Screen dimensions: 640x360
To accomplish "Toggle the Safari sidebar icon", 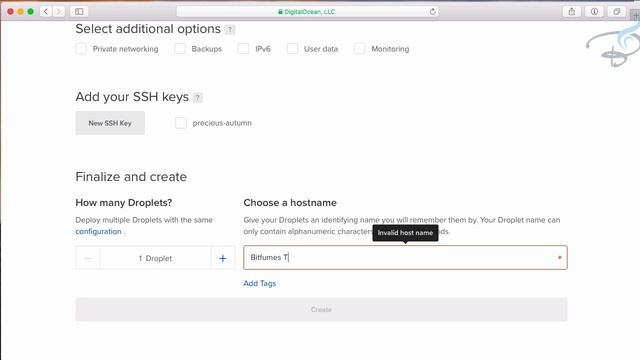I will 79,11.
